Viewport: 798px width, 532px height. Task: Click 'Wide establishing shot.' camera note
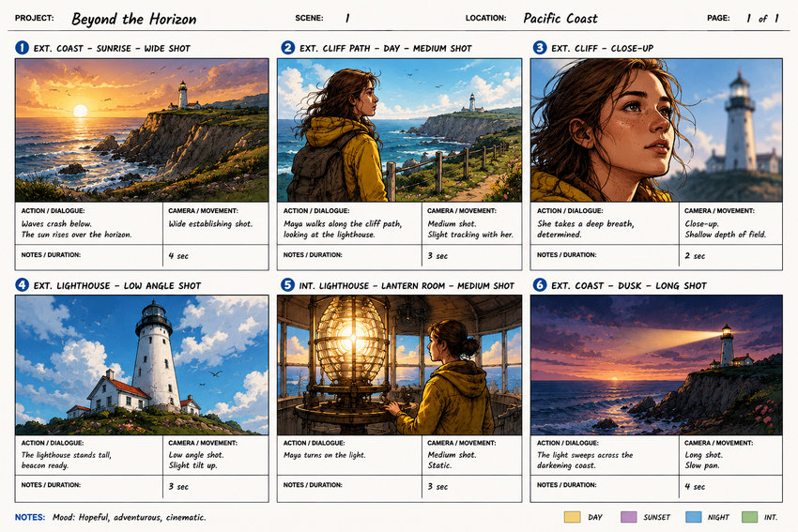click(x=210, y=224)
